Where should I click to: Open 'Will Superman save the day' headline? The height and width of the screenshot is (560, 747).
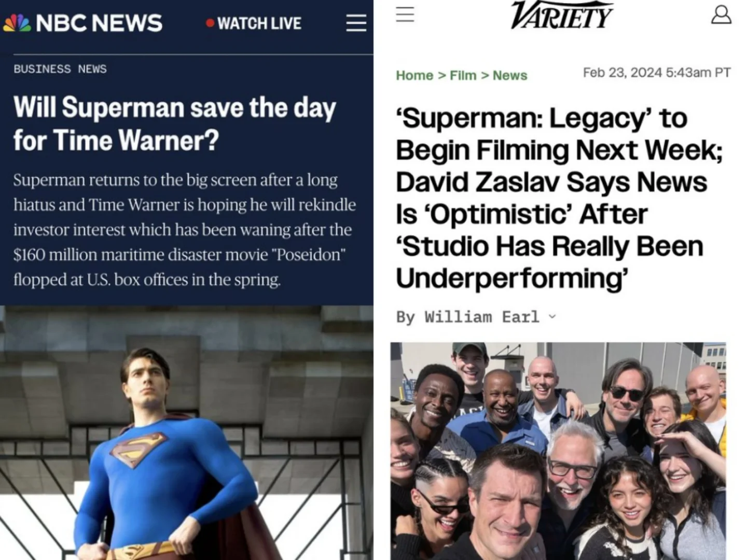[175, 123]
